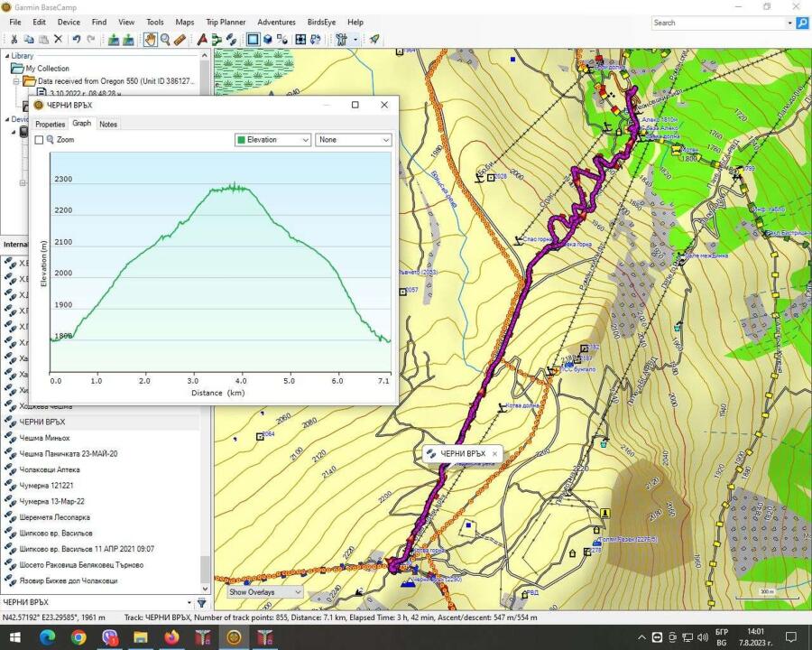Viewport: 812px width, 650px height.
Task: Switch to 3D cube map view
Action: 267,40
